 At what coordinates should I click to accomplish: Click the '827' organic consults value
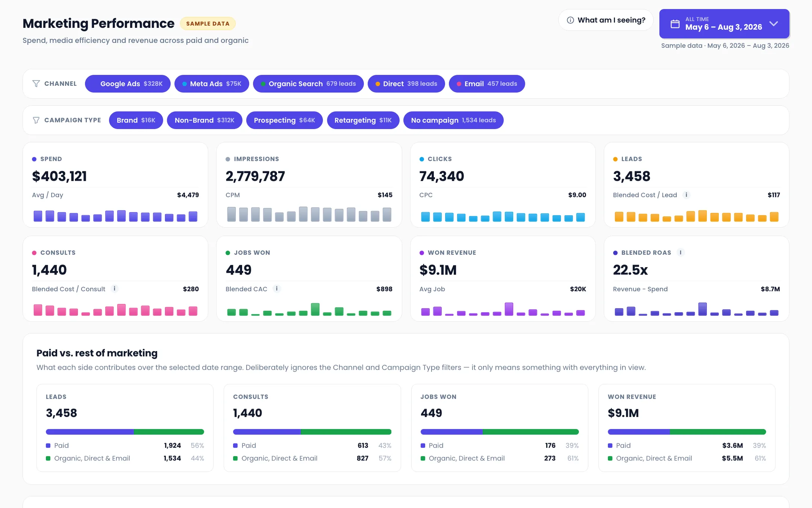click(362, 458)
